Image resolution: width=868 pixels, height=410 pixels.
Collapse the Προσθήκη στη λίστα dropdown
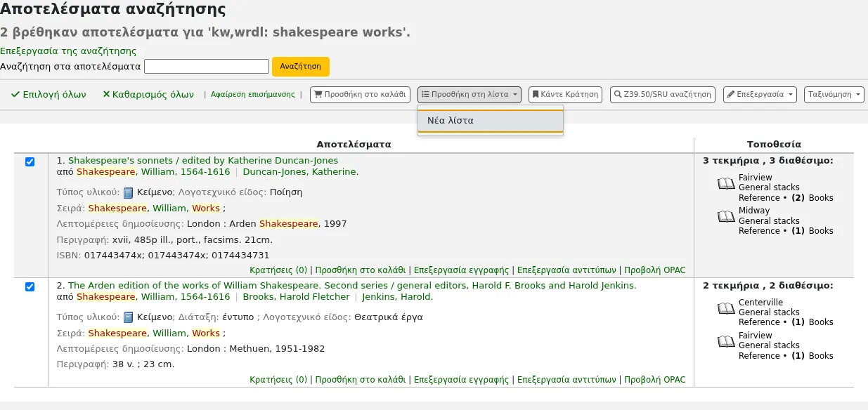point(469,95)
